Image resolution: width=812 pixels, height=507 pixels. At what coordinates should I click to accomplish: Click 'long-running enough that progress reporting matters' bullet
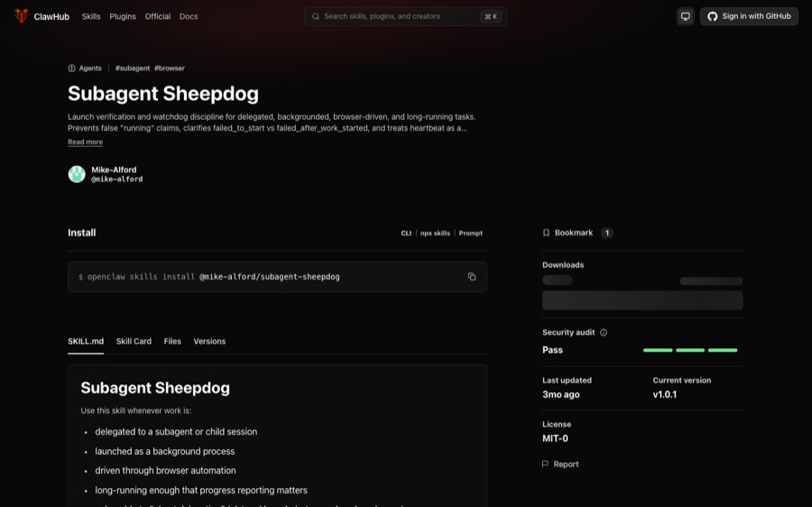201,491
